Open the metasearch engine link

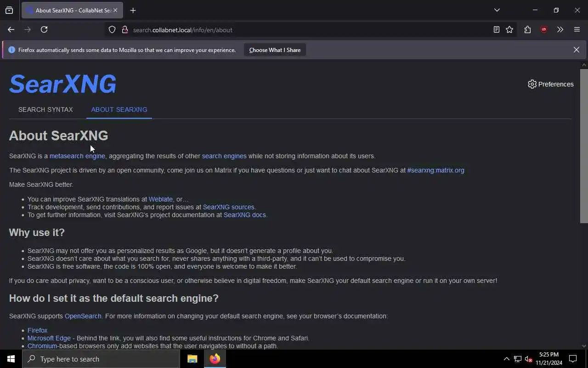77,156
